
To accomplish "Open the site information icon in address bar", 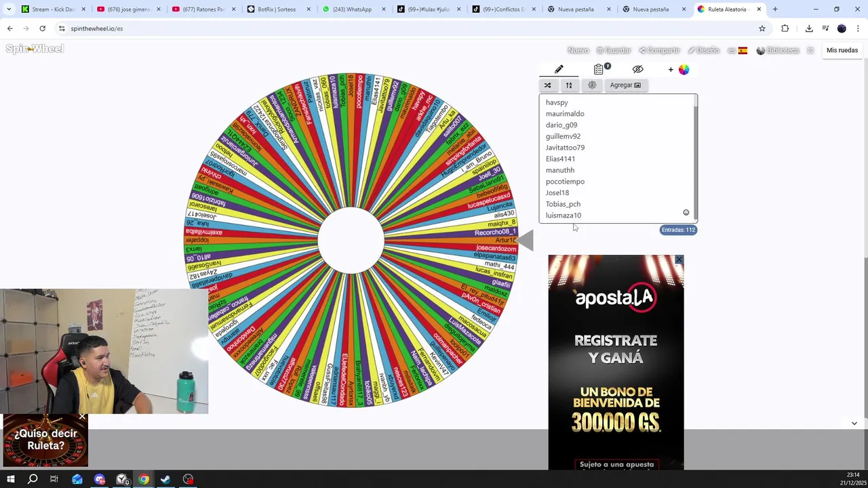I will point(61,28).
